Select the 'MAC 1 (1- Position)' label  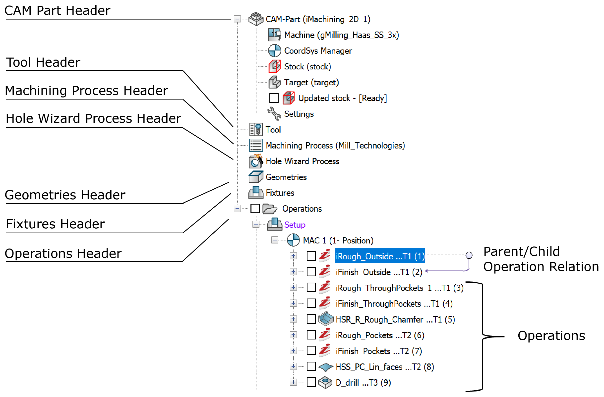338,240
